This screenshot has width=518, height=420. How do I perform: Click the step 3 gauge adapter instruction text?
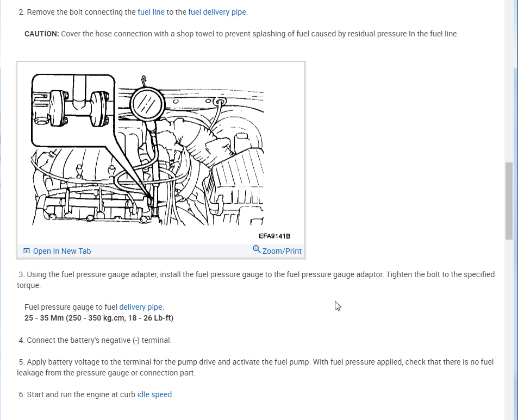[x=256, y=280]
